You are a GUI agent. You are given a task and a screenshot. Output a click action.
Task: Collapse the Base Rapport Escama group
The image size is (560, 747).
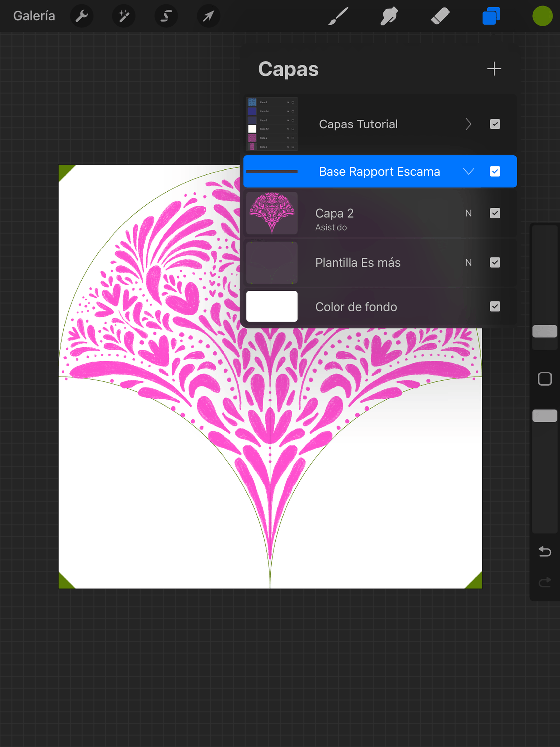(468, 171)
